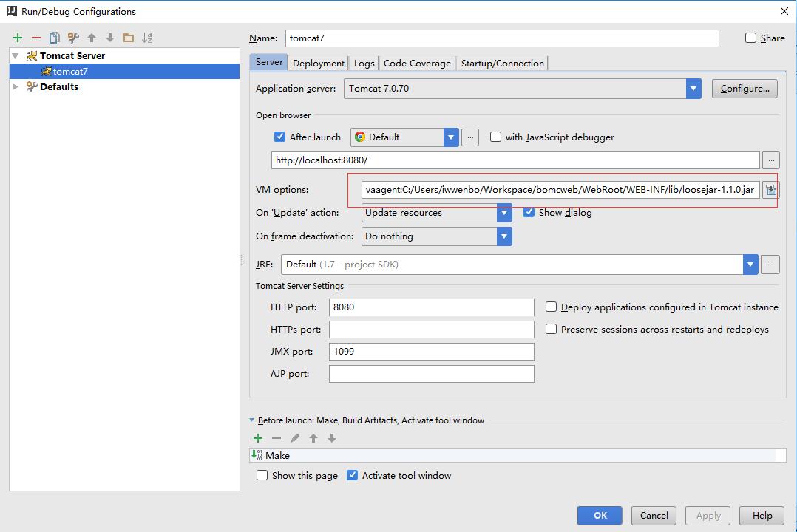Click the create new folder icon
Image resolution: width=797 pixels, height=532 pixels.
(129, 38)
